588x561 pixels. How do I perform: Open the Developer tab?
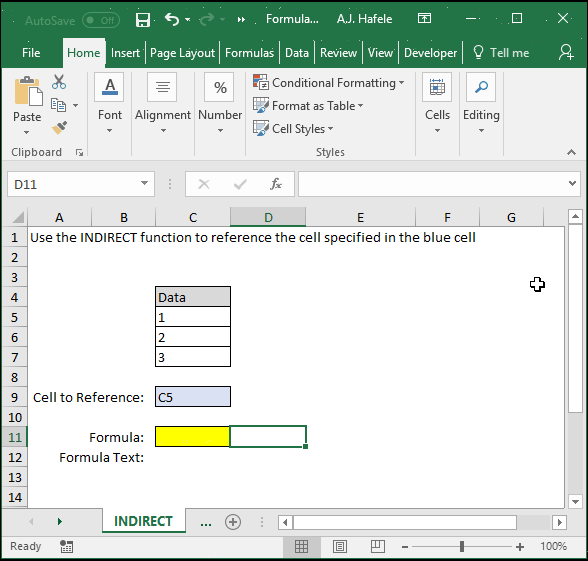pyautogui.click(x=430, y=53)
